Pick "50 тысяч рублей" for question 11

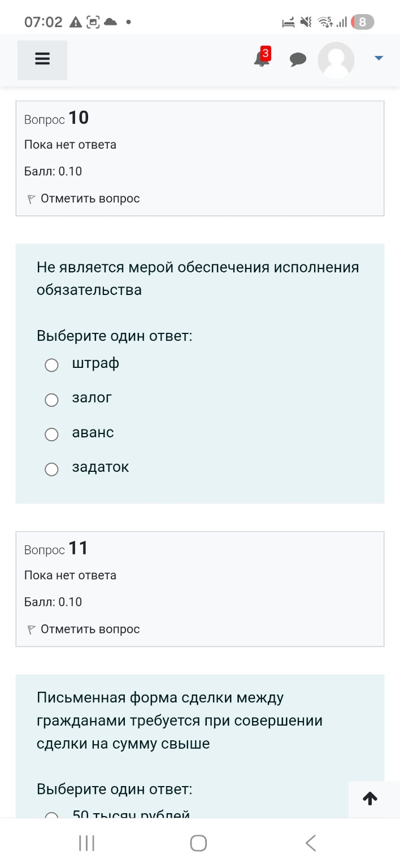click(x=51, y=815)
